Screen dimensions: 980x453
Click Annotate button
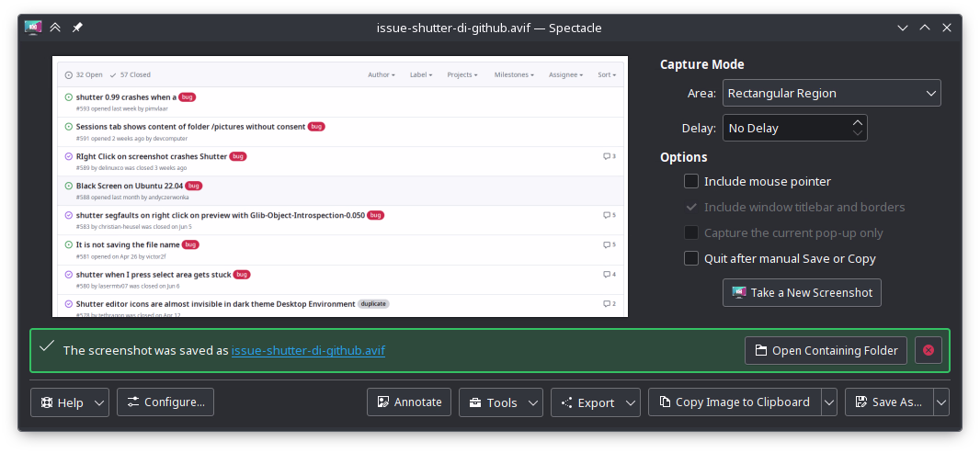point(409,402)
